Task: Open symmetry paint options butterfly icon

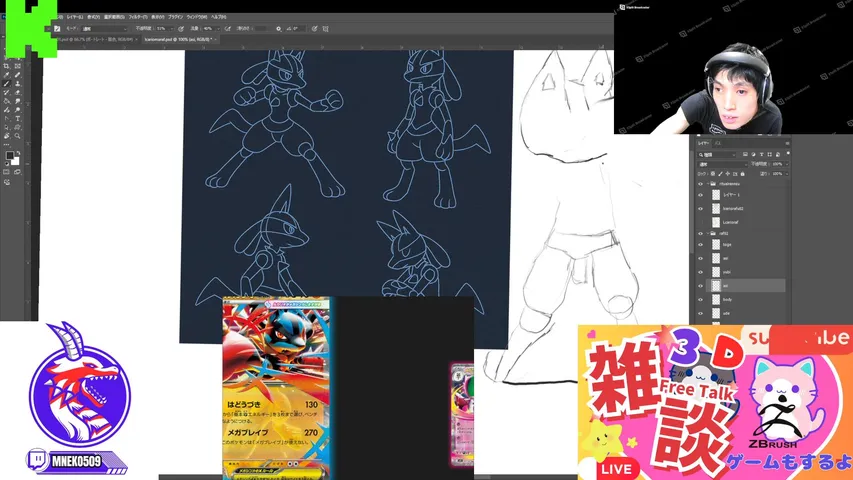Action: (325, 29)
